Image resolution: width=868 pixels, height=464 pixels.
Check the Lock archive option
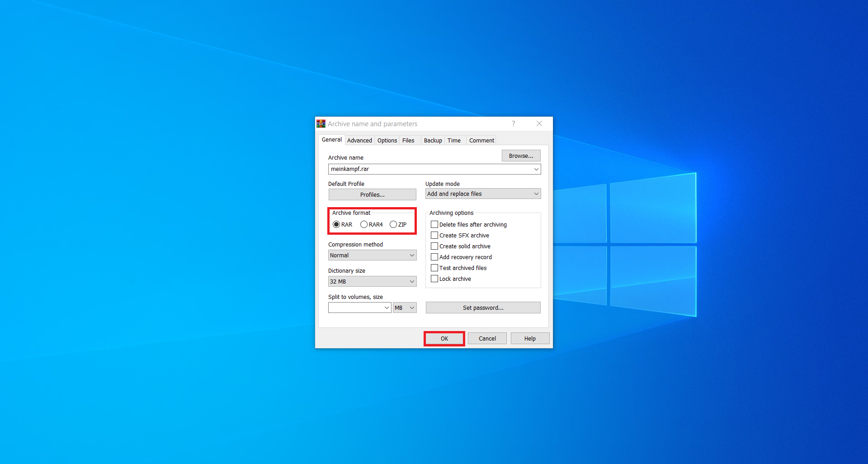(434, 279)
